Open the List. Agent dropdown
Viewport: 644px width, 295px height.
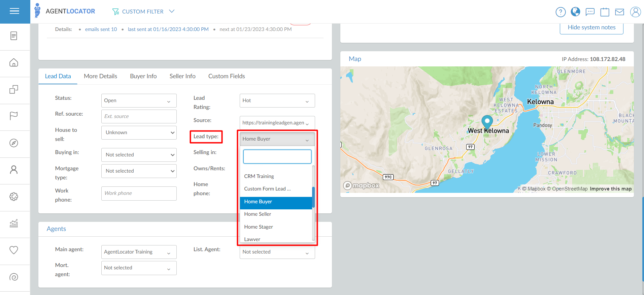[x=277, y=252]
